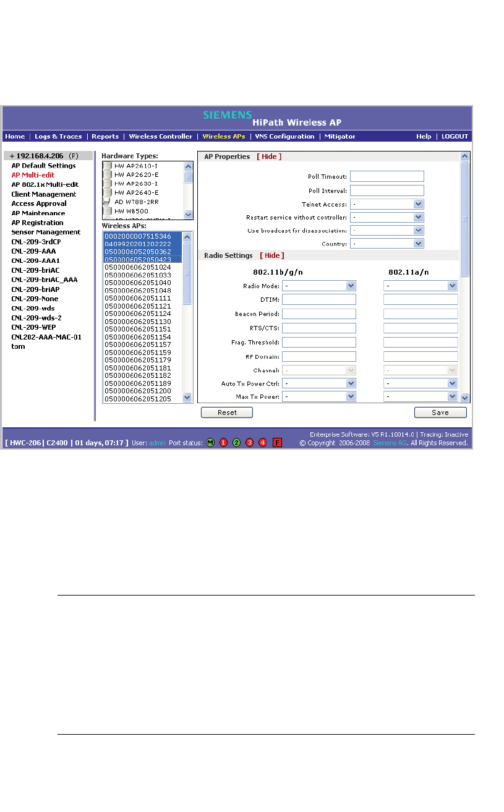The image size is (504, 812).
Task: Open AP 802.1x Multi-edit in sidebar
Action: click(45, 184)
